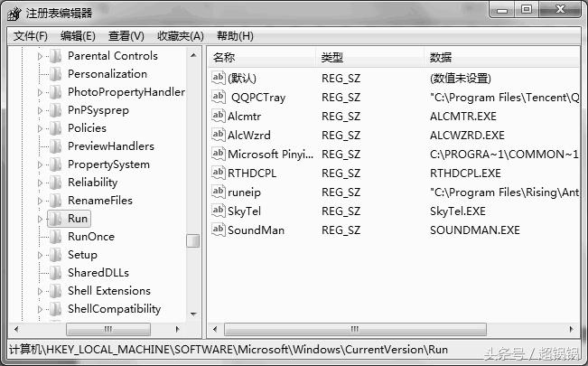The height and width of the screenshot is (366, 588).
Task: Click values pane horizontal scroll right arrow
Action: (571, 329)
